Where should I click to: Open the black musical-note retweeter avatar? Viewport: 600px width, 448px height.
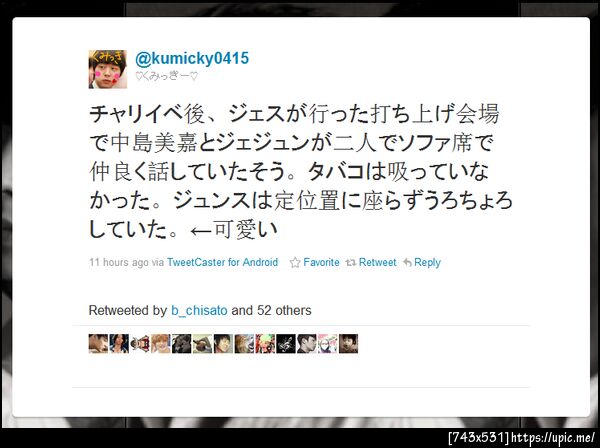(286, 343)
